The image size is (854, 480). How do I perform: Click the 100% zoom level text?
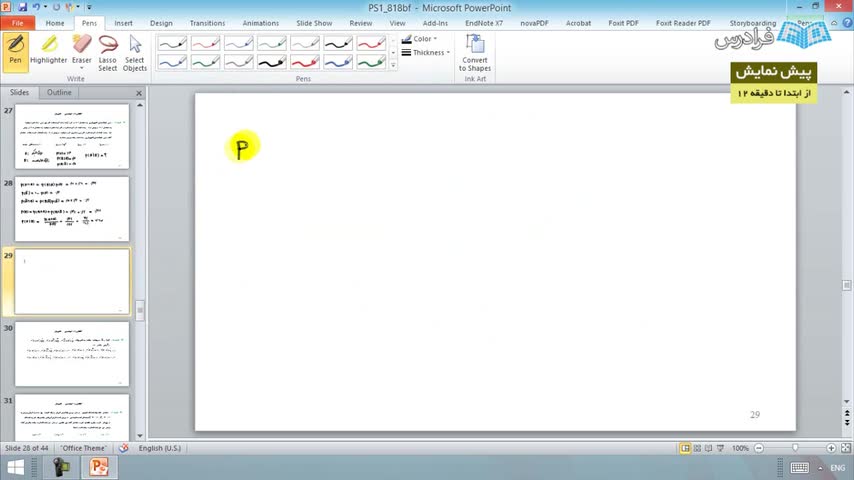click(740, 448)
